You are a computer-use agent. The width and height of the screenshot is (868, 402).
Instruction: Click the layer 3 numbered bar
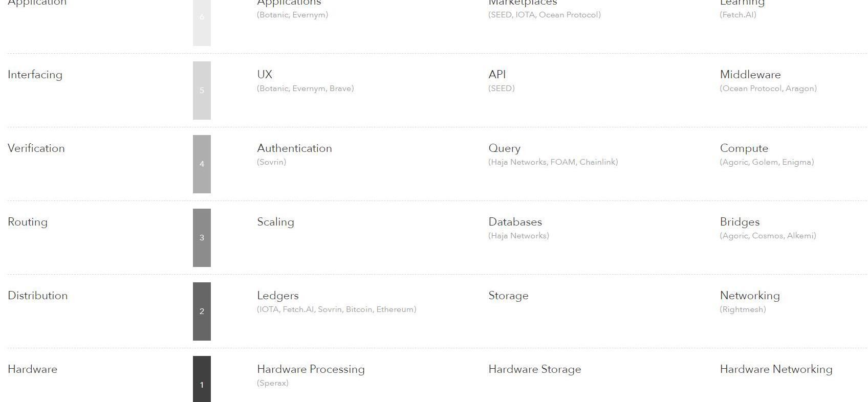pos(202,238)
